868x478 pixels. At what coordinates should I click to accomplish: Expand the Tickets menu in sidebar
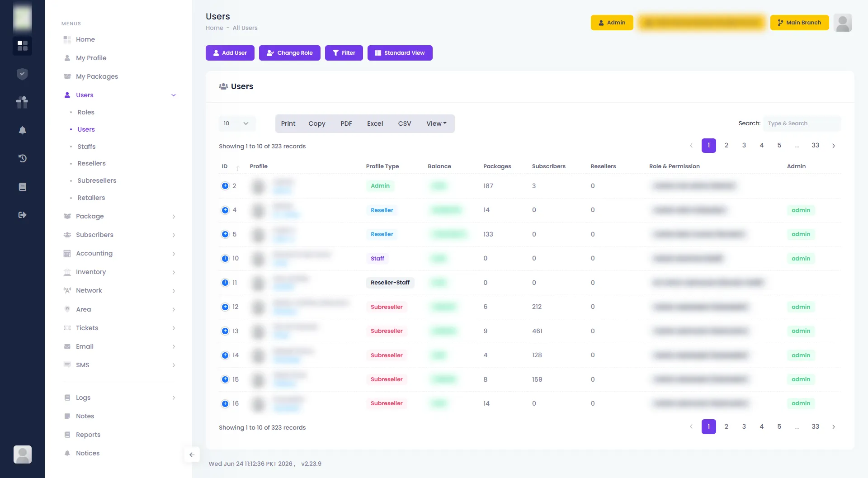coord(174,328)
